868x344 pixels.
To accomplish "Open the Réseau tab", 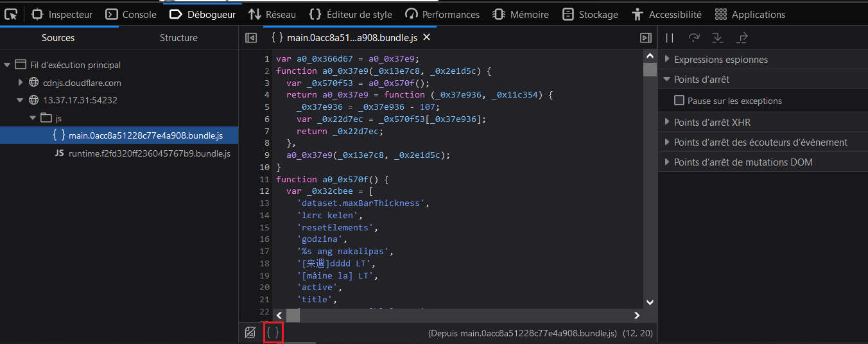I will [x=272, y=14].
